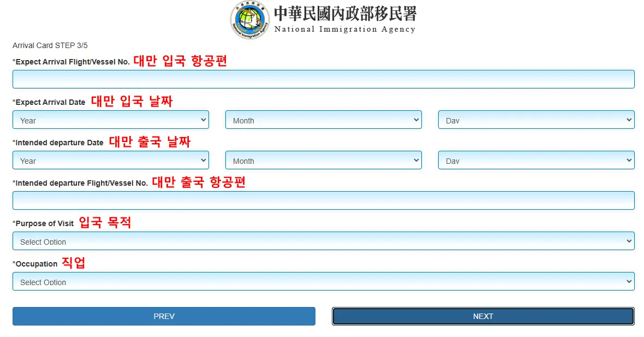Click the '*Occupation' label
The image size is (644, 337).
click(35, 264)
